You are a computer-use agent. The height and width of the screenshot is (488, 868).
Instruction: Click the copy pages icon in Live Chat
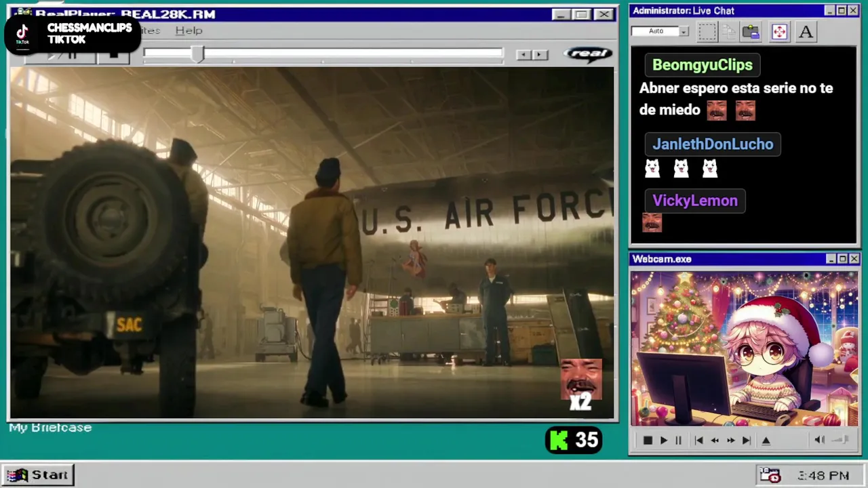click(x=729, y=32)
